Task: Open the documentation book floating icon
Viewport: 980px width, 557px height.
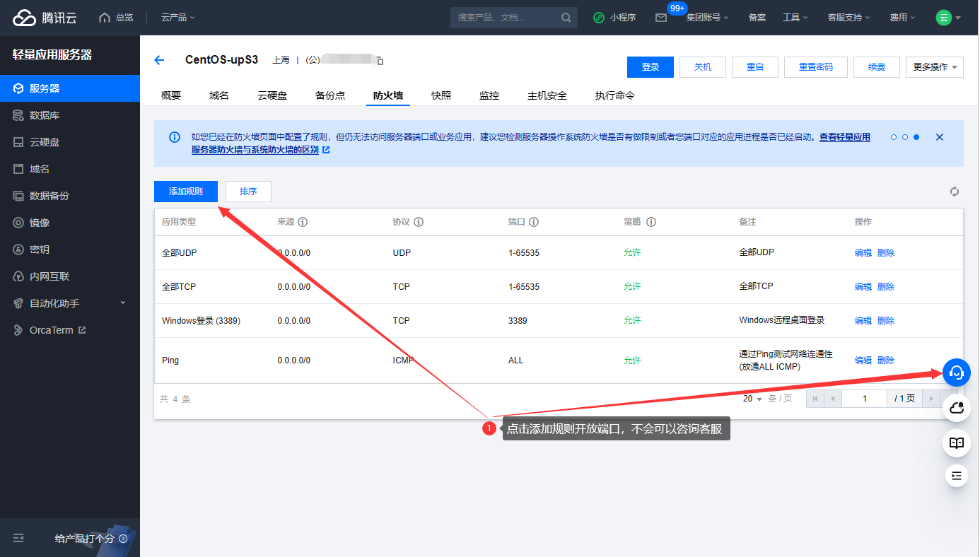Action: [957, 443]
